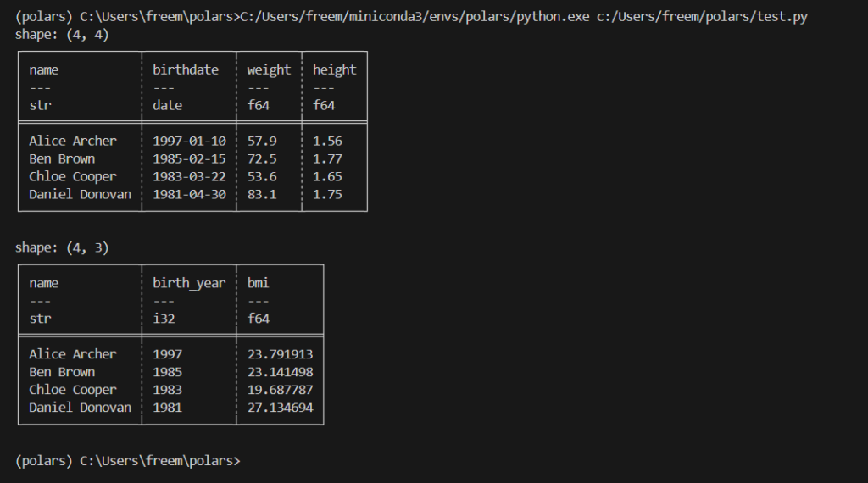The image size is (868, 483).
Task: Click the height column header
Action: [x=334, y=70]
